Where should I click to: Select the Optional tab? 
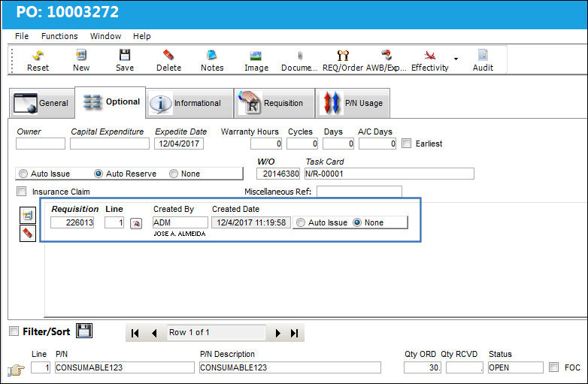coord(111,102)
